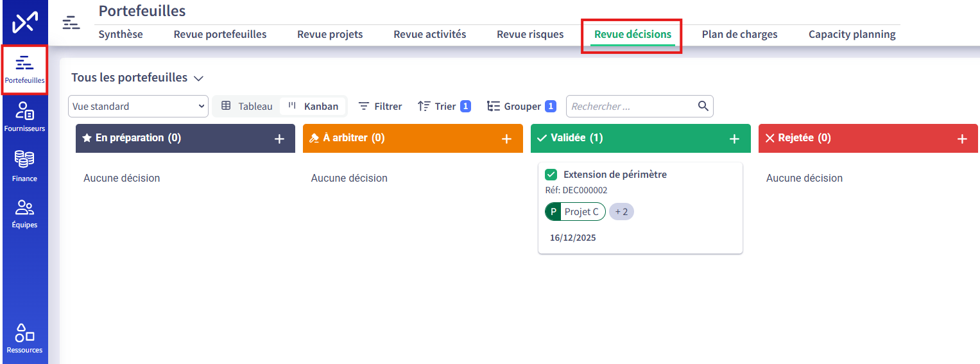This screenshot has height=364, width=980.
Task: Open the Fournisseurs sidebar section
Action: (24, 117)
